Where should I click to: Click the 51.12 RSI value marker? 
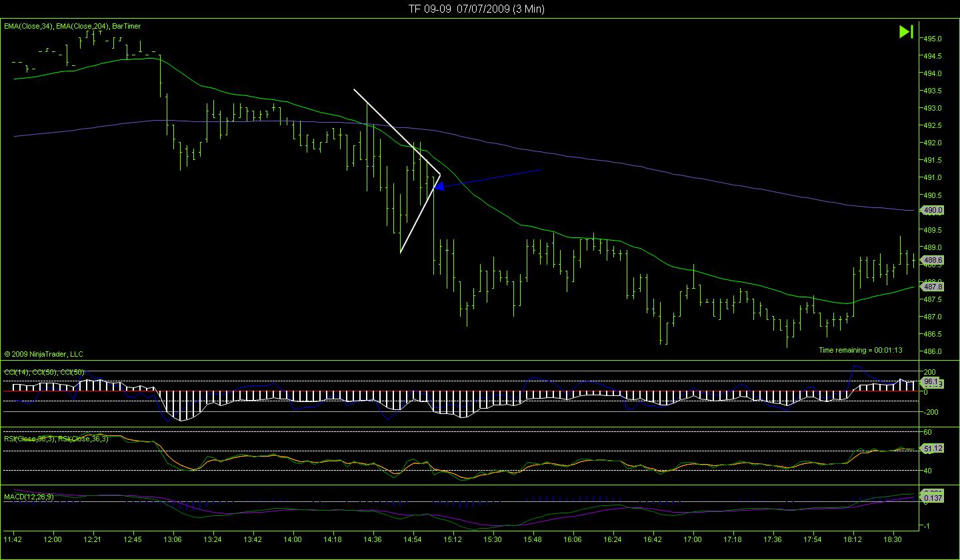[x=931, y=449]
